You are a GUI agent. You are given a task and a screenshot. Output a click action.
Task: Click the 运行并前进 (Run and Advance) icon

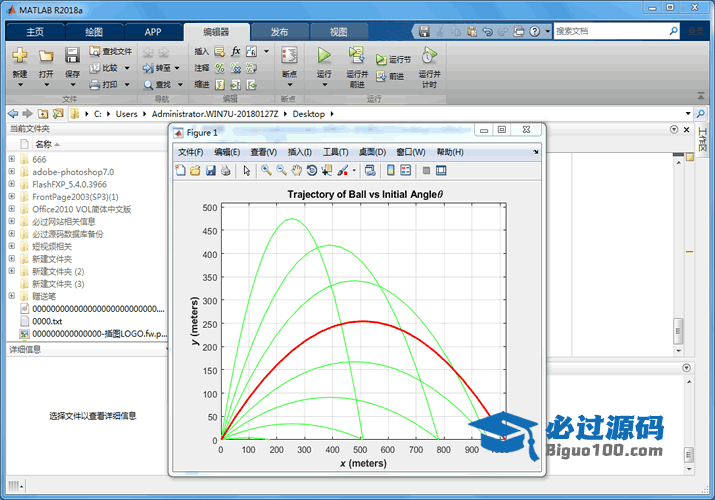point(357,55)
